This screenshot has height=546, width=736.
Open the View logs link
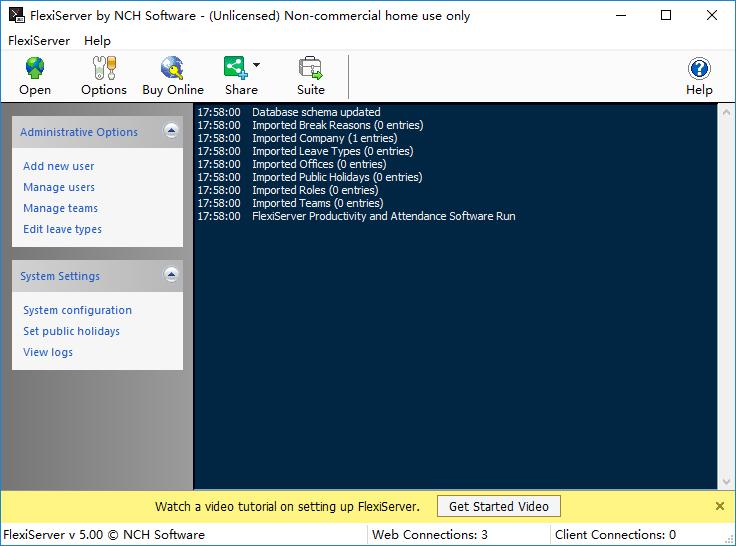click(48, 352)
